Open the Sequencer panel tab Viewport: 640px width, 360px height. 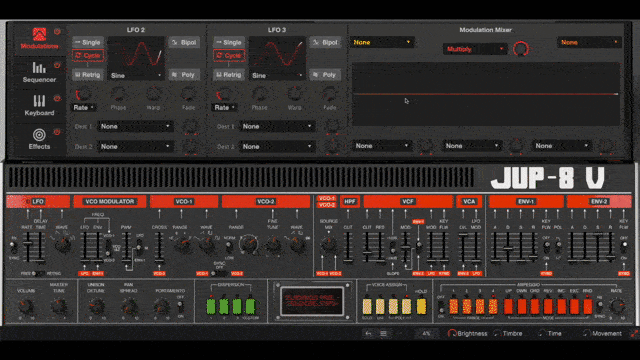tap(39, 72)
